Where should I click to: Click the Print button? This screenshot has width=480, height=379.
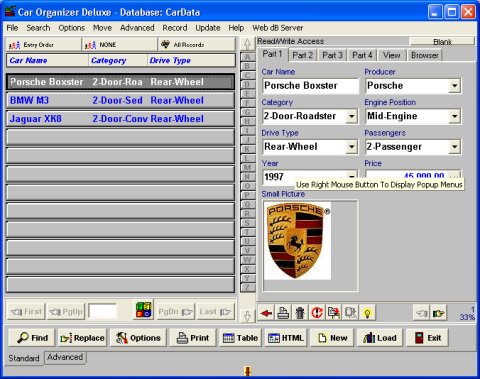pyautogui.click(x=193, y=338)
